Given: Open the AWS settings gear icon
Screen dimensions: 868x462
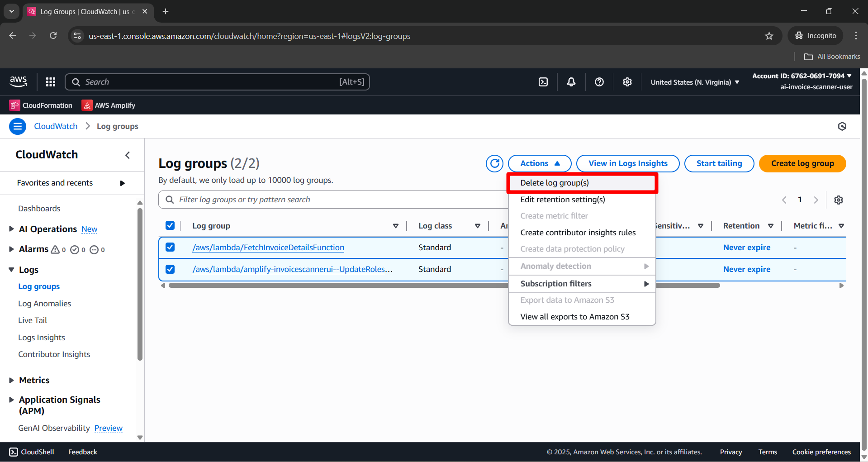Looking at the screenshot, I should click(x=627, y=82).
